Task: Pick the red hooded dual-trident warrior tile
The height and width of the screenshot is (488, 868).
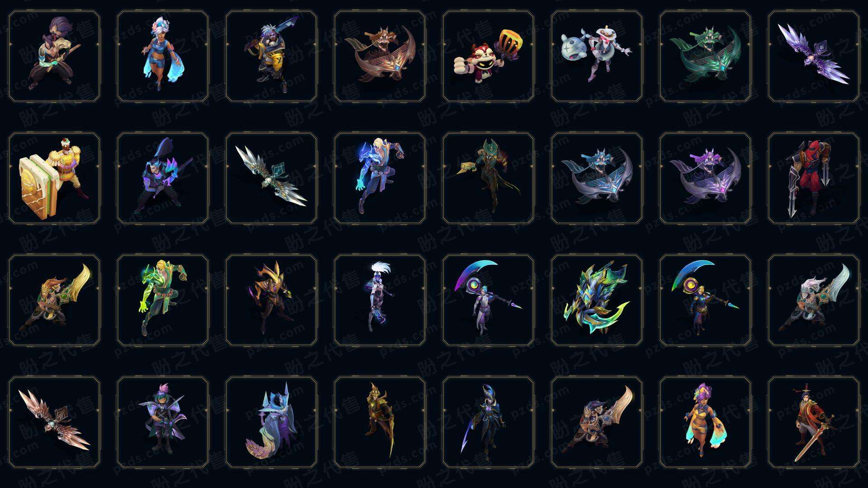Action: (814, 178)
